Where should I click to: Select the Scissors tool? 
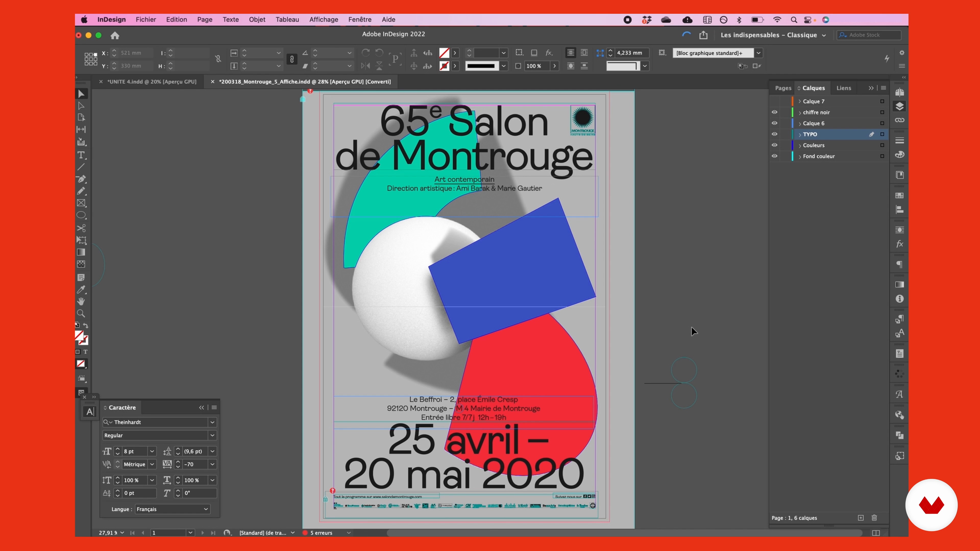pyautogui.click(x=81, y=228)
